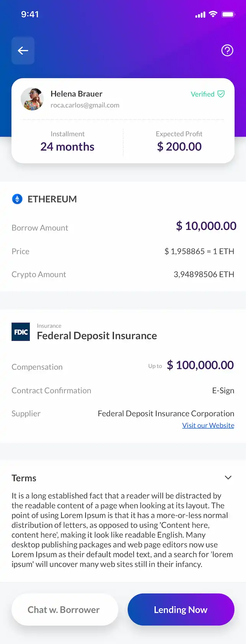Follow the Visit our Website link
Image resolution: width=246 pixels, height=644 pixels.
tap(208, 426)
